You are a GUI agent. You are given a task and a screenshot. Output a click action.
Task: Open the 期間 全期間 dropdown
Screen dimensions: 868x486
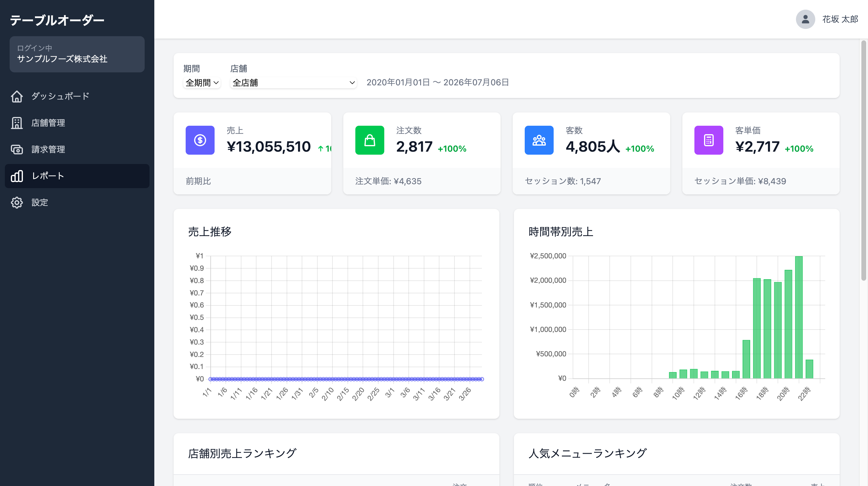point(202,83)
